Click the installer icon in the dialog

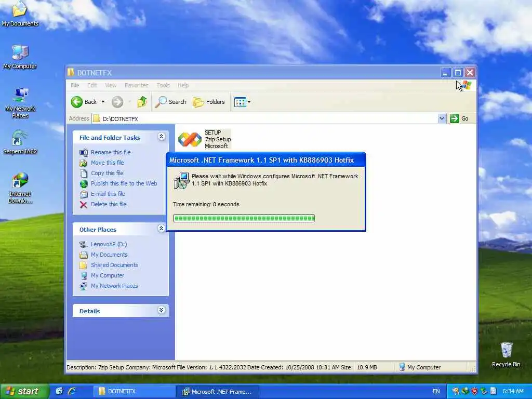tap(181, 180)
